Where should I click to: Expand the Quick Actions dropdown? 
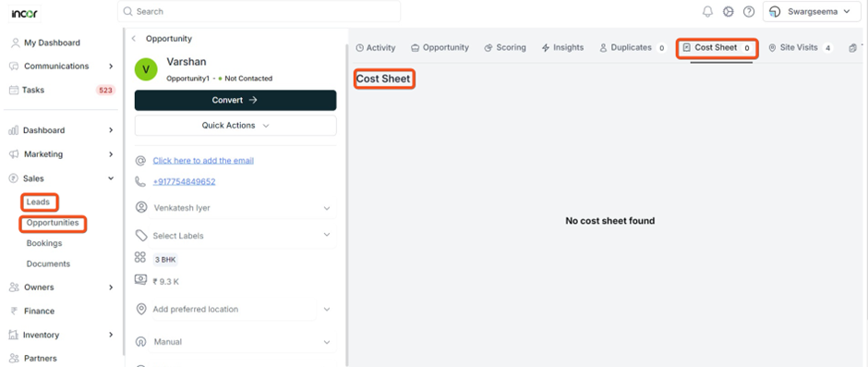[x=235, y=126]
